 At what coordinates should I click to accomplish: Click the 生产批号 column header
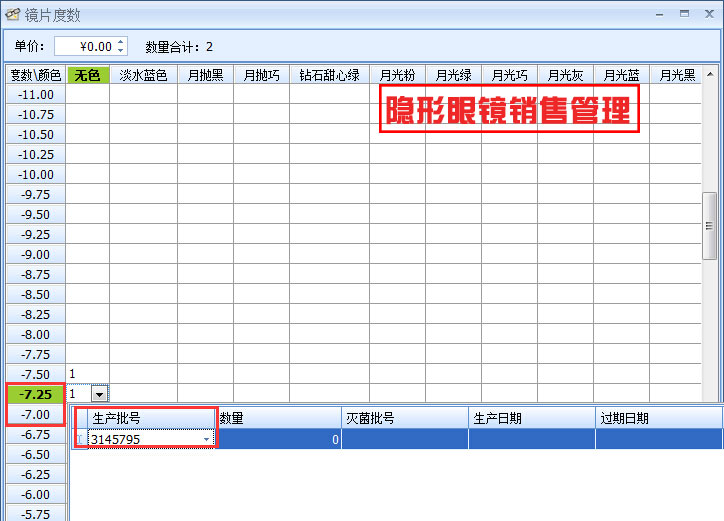(x=150, y=418)
